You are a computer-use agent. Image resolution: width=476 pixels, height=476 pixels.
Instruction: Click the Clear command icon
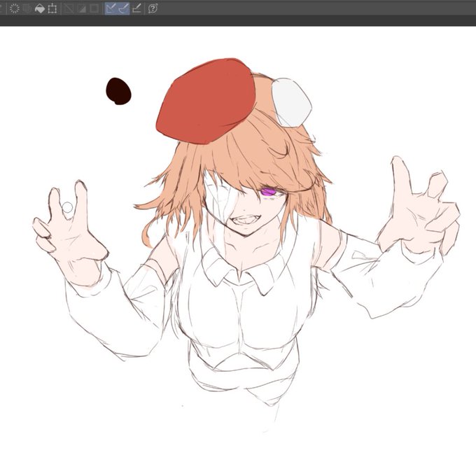(15, 8)
